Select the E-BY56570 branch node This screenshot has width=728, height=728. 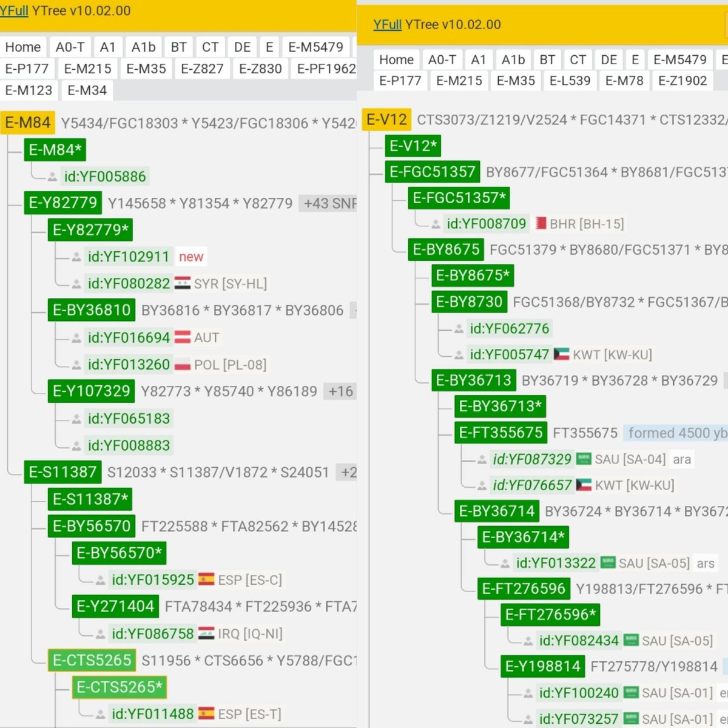(x=92, y=526)
